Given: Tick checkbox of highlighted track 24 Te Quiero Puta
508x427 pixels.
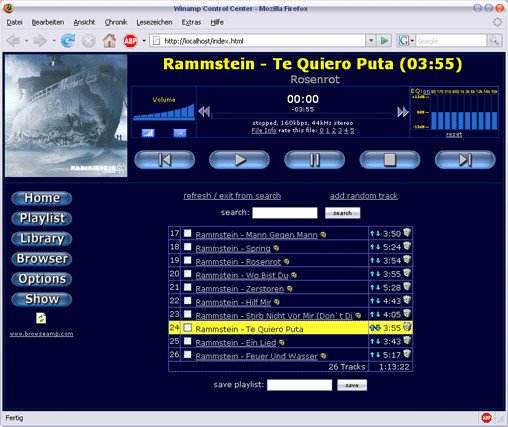Looking at the screenshot, I should 188,328.
